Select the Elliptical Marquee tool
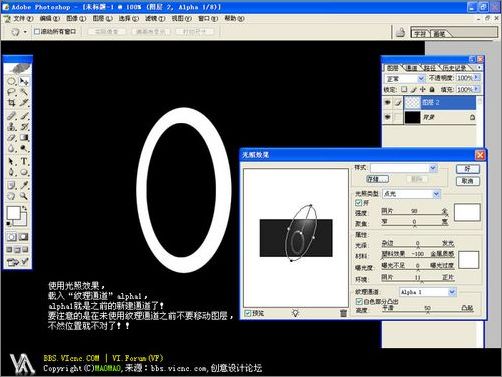The width and height of the screenshot is (502, 377). pyautogui.click(x=11, y=81)
